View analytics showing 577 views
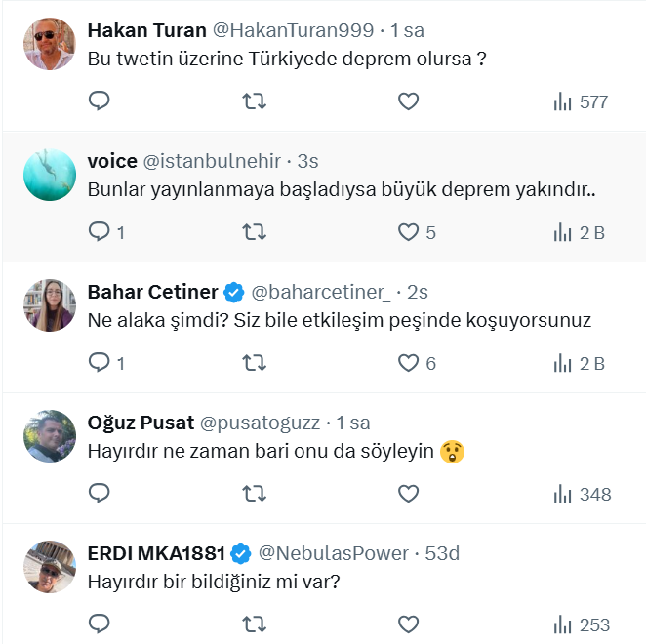 [x=581, y=101]
